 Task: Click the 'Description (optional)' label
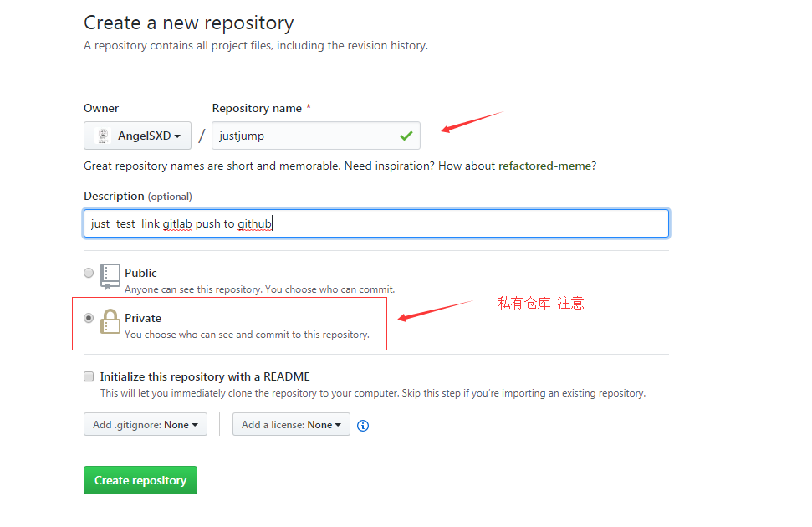click(x=138, y=197)
